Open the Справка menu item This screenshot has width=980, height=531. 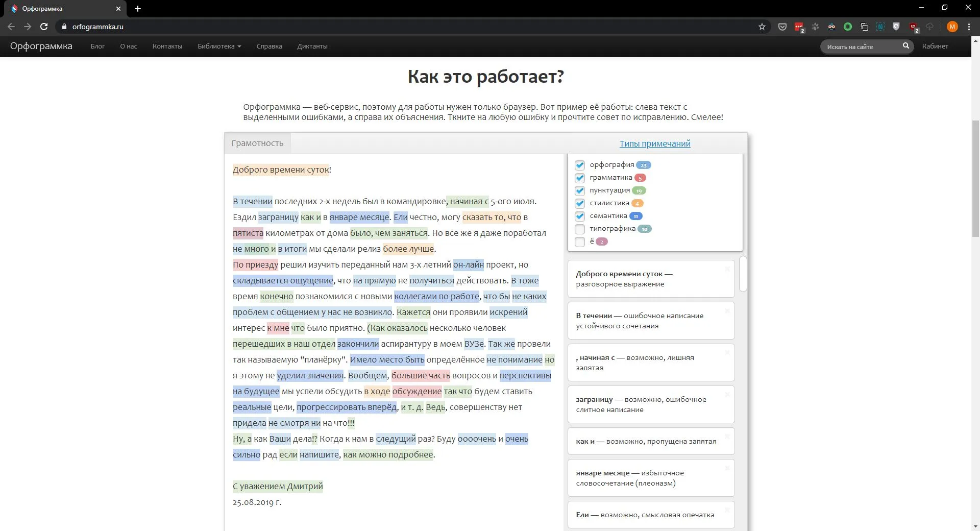(x=269, y=46)
